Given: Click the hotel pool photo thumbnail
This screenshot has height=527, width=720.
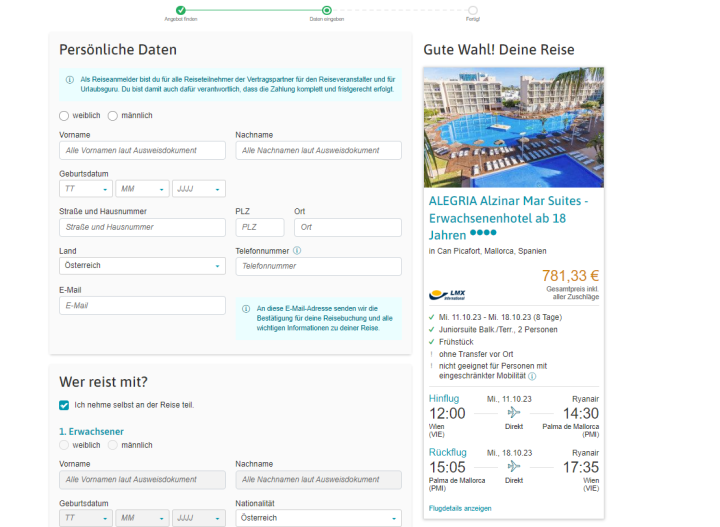Looking at the screenshot, I should tap(513, 127).
